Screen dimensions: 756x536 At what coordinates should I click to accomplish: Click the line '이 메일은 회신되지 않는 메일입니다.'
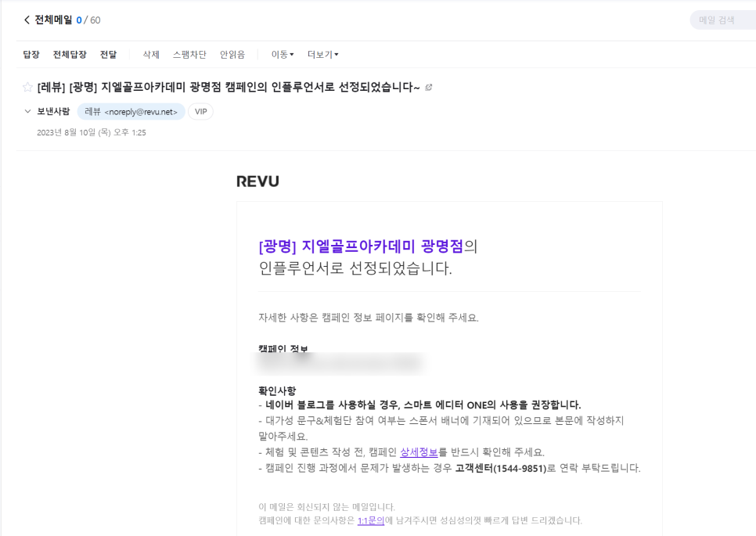[327, 507]
